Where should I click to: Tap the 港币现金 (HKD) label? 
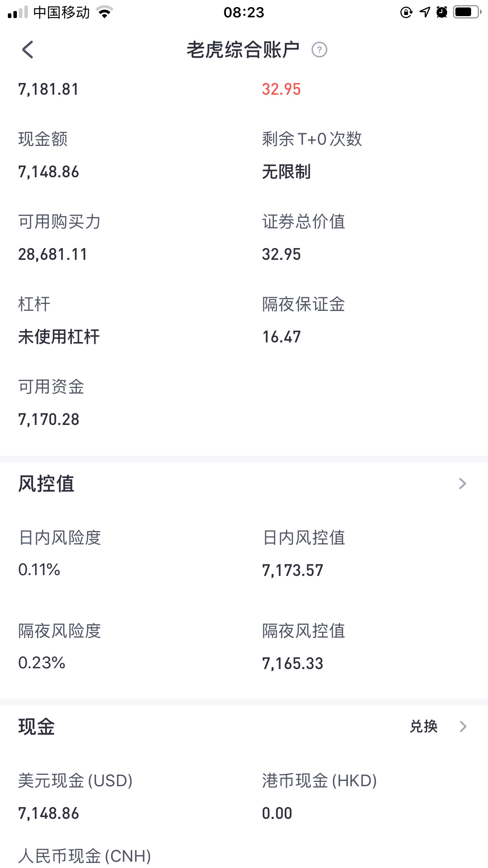point(319,781)
